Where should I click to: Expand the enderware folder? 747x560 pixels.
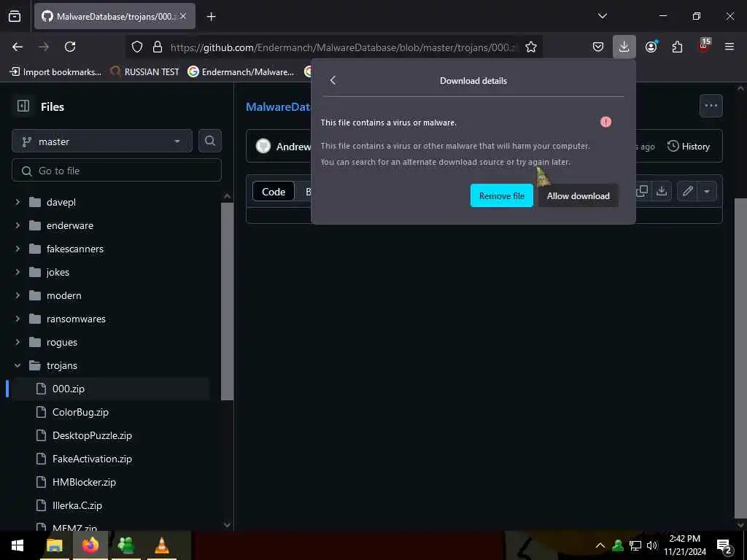pos(18,225)
